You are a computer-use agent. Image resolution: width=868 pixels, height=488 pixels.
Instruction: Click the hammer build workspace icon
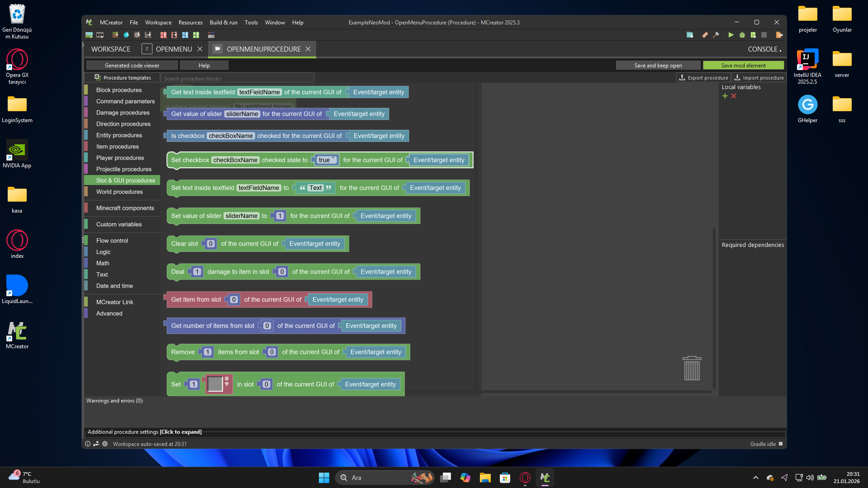pyautogui.click(x=716, y=35)
